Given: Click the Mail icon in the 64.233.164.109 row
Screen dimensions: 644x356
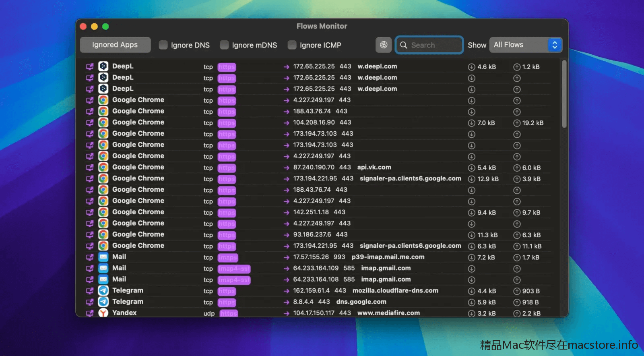Looking at the screenshot, I should 103,268.
